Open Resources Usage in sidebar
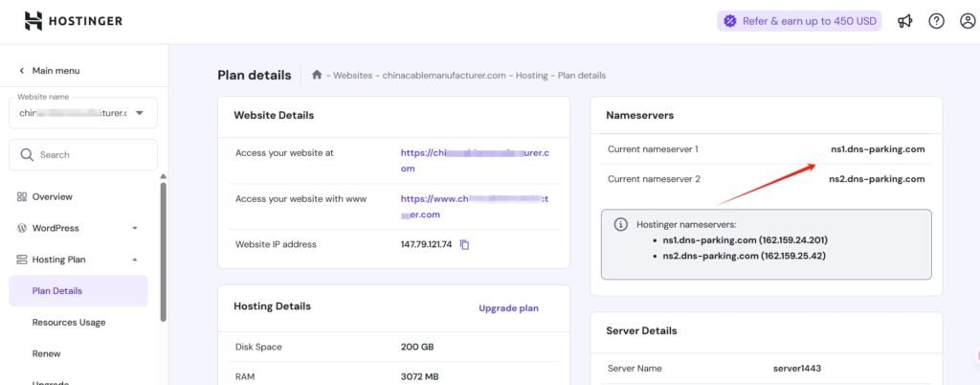The image size is (980, 385). point(69,322)
